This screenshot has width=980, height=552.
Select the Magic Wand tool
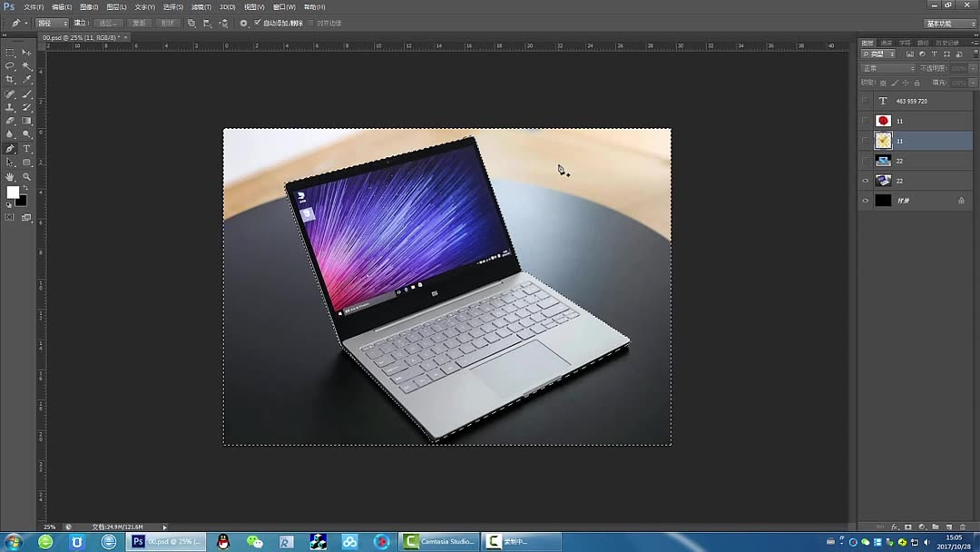click(26, 65)
